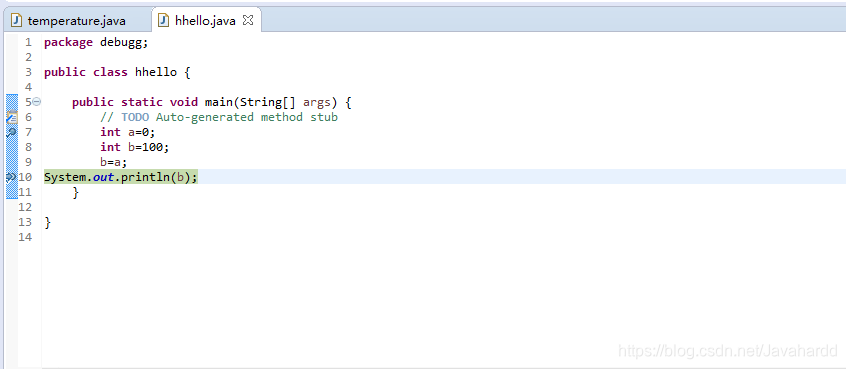Select the hhello.java editor tab
The height and width of the screenshot is (369, 846).
click(205, 21)
